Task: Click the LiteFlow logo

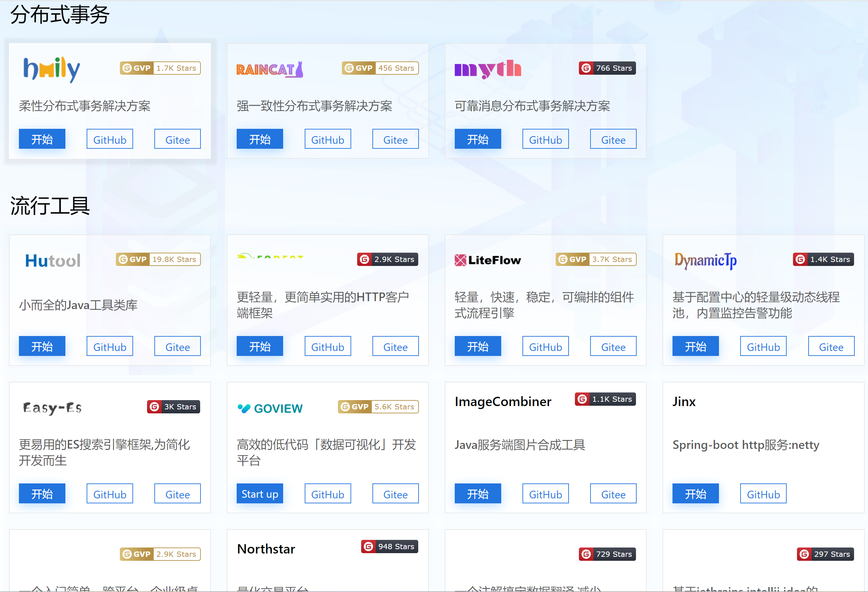Action: coord(487,260)
